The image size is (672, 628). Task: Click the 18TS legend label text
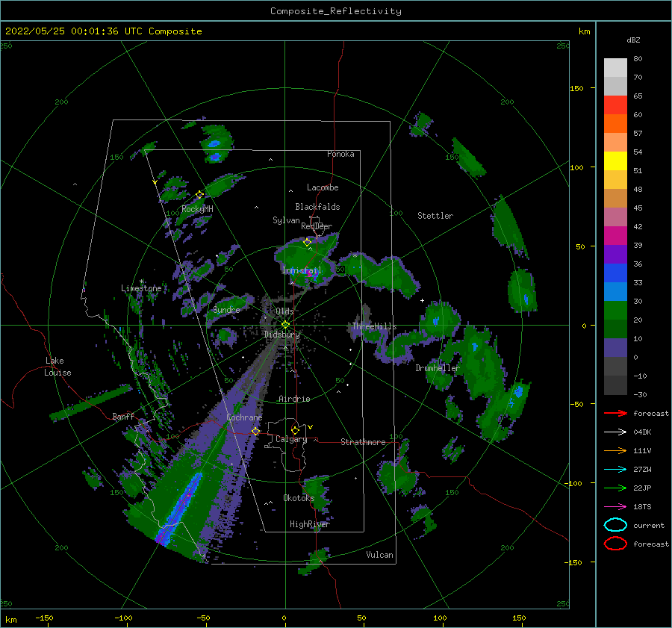(642, 507)
